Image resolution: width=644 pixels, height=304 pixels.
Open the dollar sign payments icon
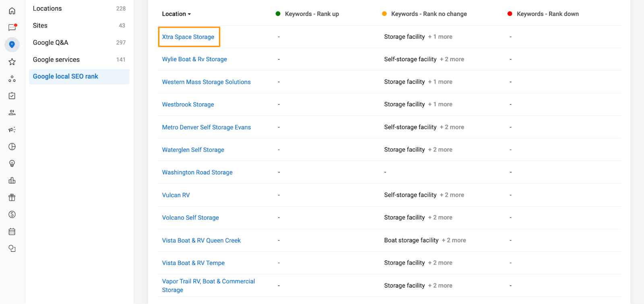[12, 215]
